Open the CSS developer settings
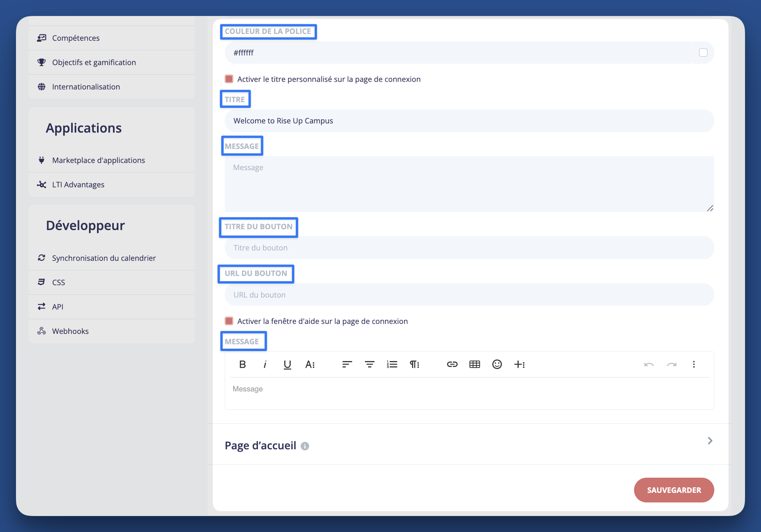 (x=112, y=282)
